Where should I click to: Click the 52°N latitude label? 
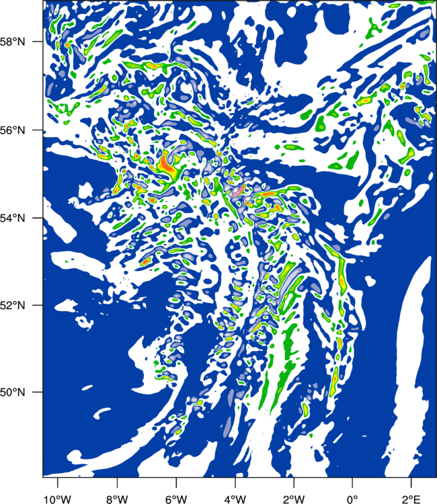coord(13,305)
